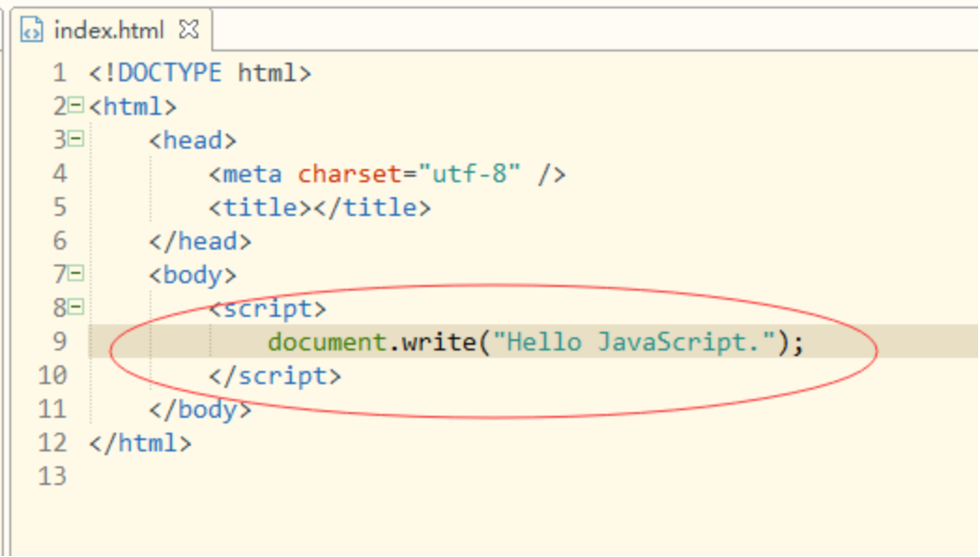980x557 pixels.
Task: Click the opening <title> tag on line 5
Action: point(260,207)
